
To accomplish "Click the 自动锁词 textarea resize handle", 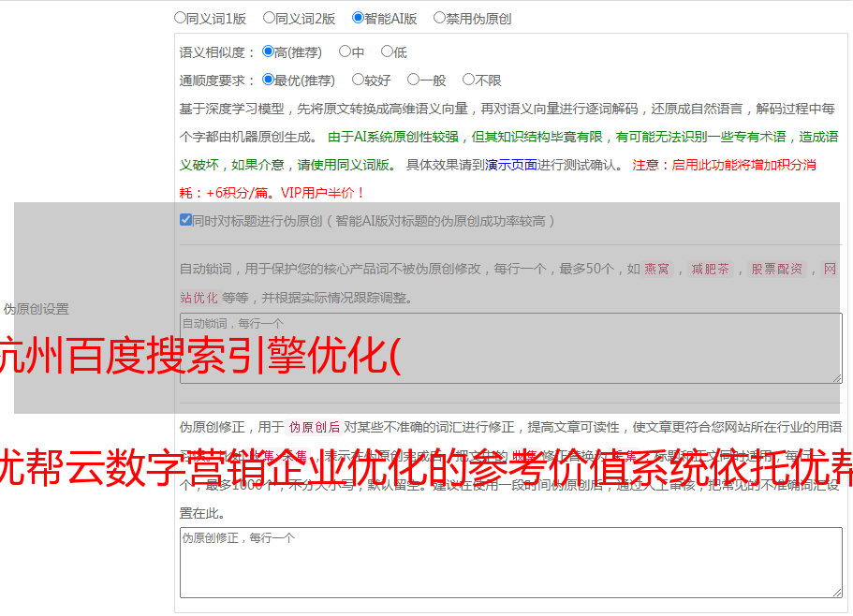I will (837, 379).
